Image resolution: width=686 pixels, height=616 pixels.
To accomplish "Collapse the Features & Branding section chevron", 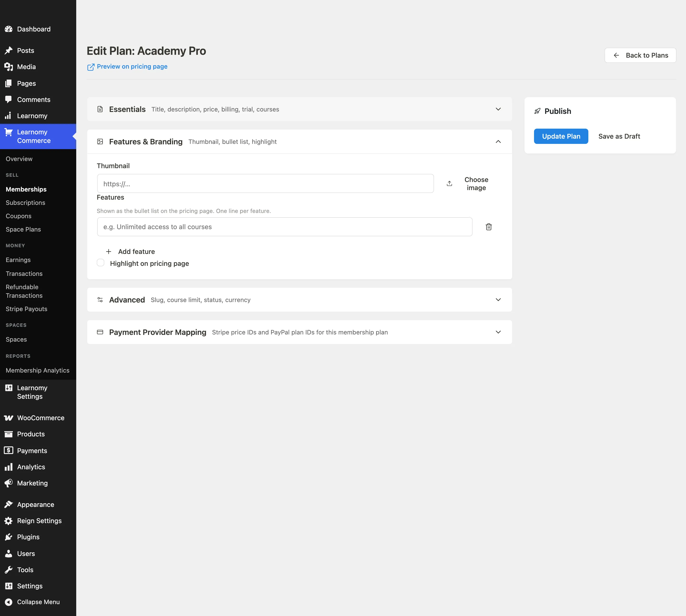I will [498, 141].
